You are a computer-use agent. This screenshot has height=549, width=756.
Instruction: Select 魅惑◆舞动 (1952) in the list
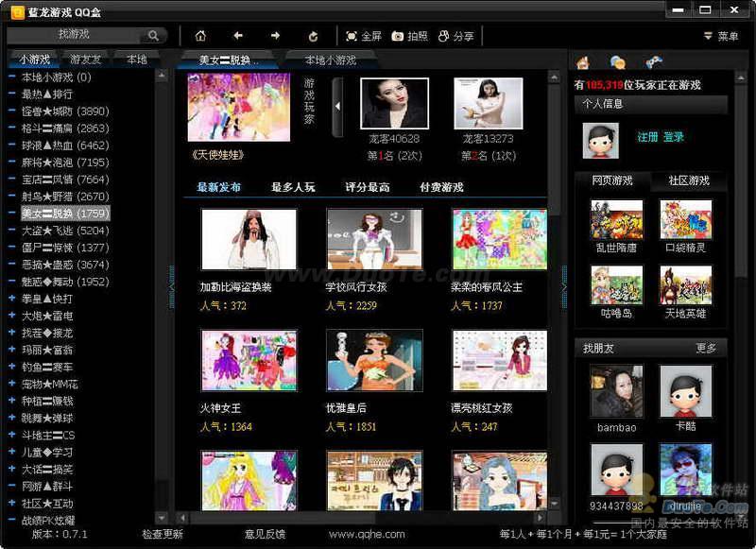click(65, 282)
